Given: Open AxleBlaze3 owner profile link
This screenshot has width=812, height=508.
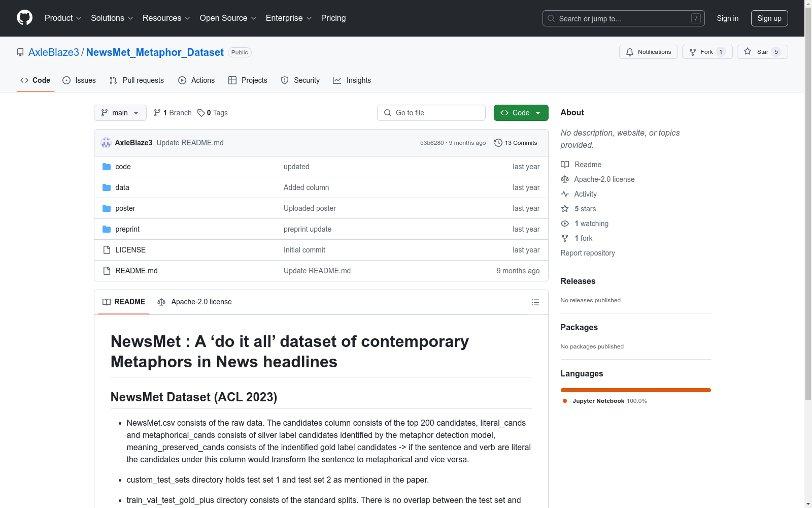Looking at the screenshot, I should point(54,52).
